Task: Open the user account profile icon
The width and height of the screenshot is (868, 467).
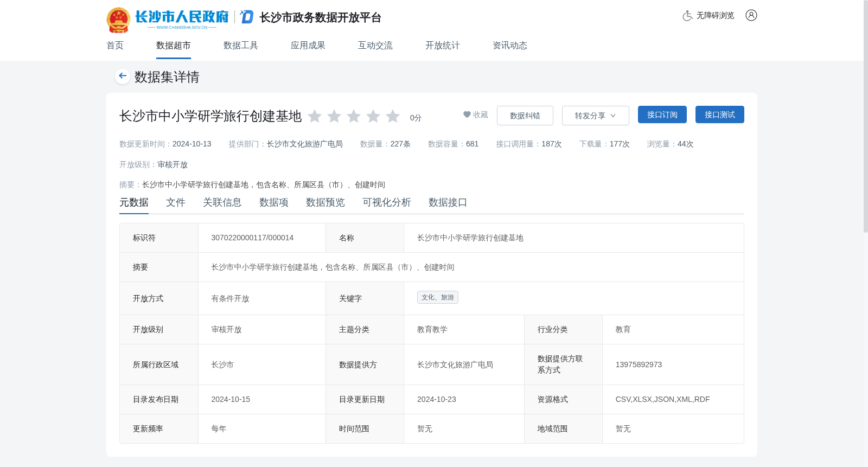Action: pyautogui.click(x=751, y=15)
